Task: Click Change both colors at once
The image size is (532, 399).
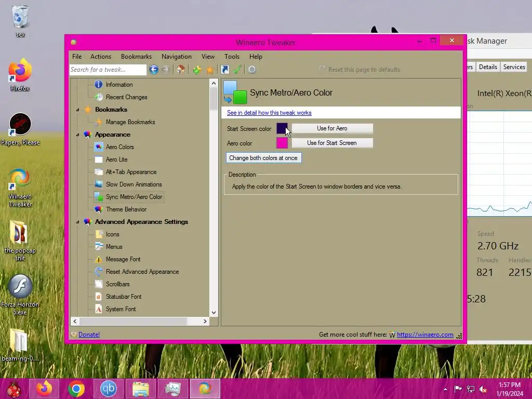Action: click(x=263, y=158)
